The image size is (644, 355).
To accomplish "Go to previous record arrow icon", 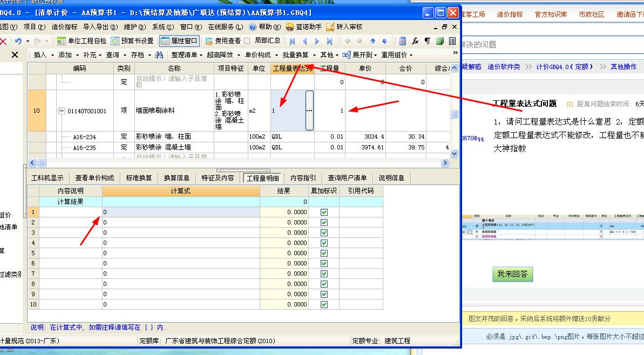I will click(305, 41).
